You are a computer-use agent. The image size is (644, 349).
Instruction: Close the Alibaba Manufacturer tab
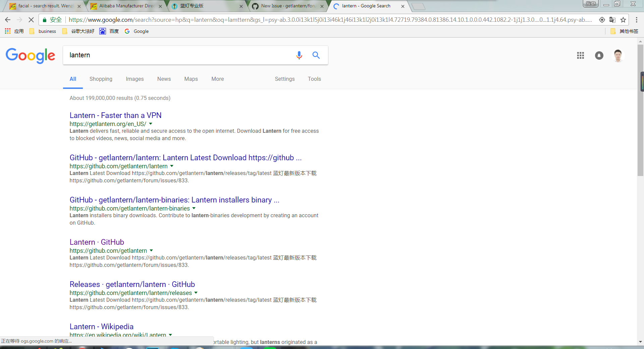coord(160,6)
